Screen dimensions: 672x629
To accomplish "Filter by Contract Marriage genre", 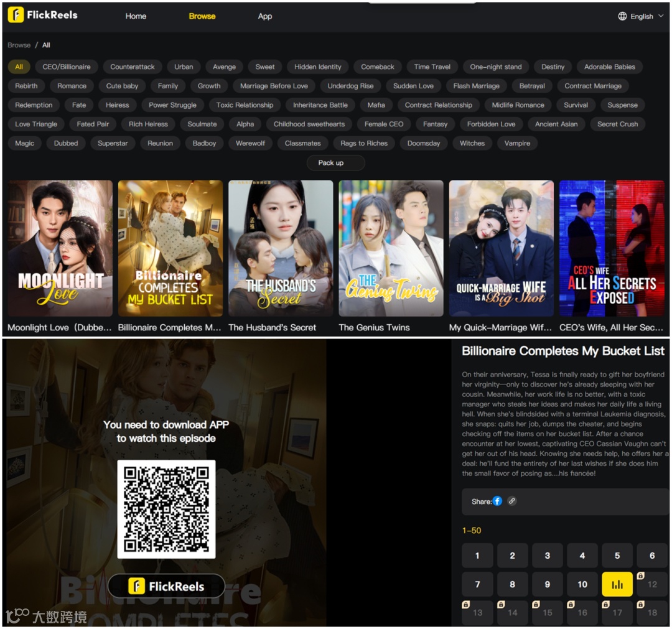I will (x=593, y=86).
